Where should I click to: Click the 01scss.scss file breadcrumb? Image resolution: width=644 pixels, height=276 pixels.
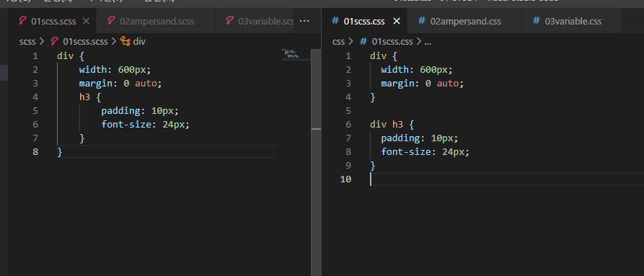point(85,41)
